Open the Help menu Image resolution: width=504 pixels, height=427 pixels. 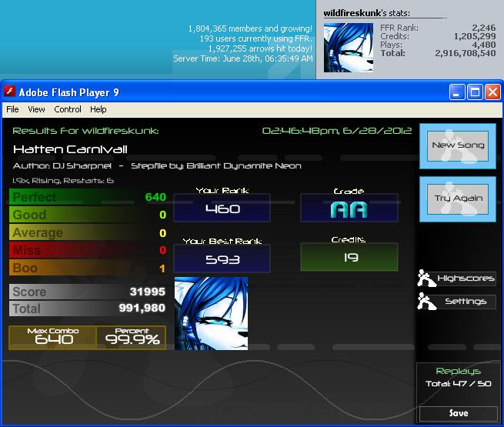98,109
